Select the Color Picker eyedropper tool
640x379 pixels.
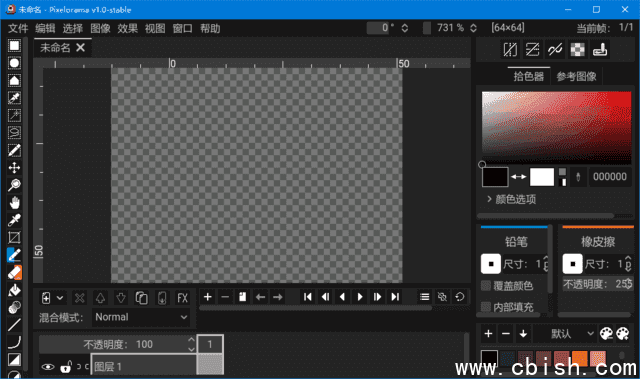pos(14,220)
